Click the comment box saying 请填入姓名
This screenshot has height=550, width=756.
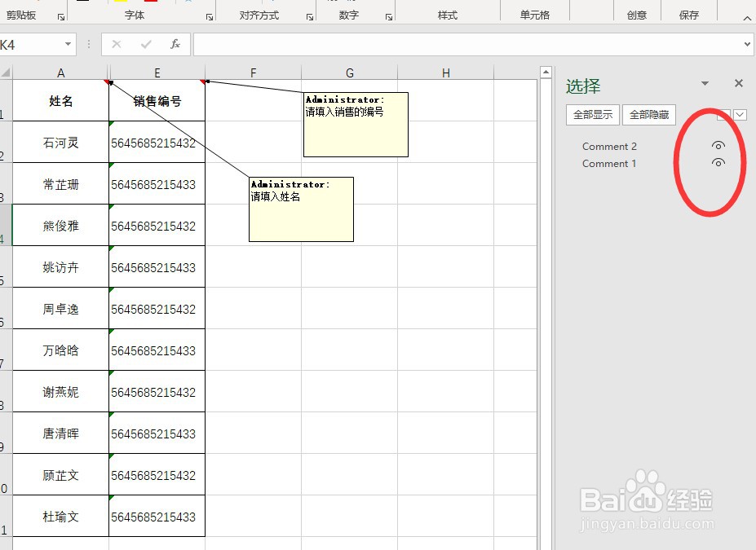coord(301,209)
